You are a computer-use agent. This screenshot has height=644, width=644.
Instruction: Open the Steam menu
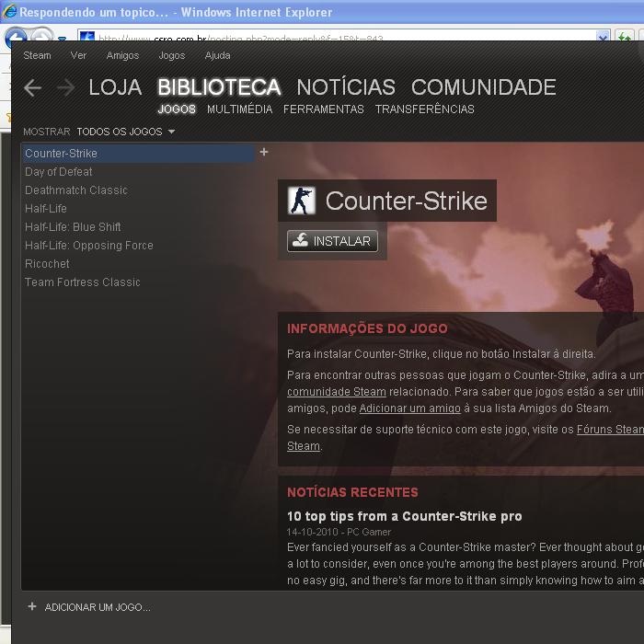[x=37, y=55]
